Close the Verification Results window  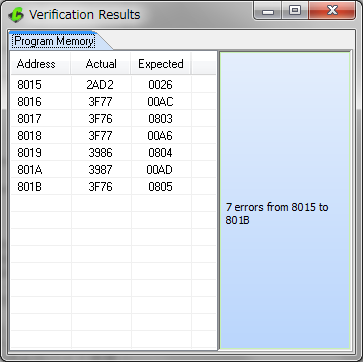coord(332,11)
